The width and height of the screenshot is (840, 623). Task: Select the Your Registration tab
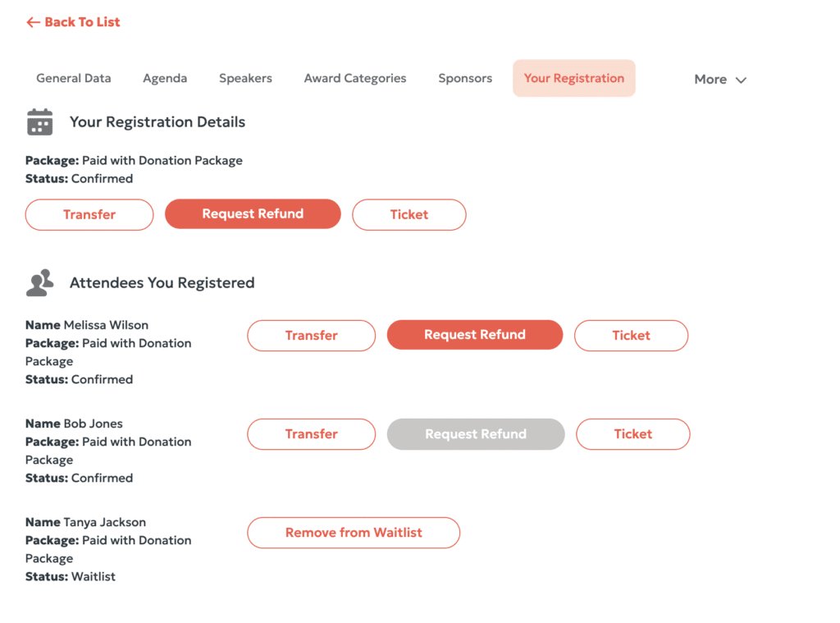[x=573, y=79]
